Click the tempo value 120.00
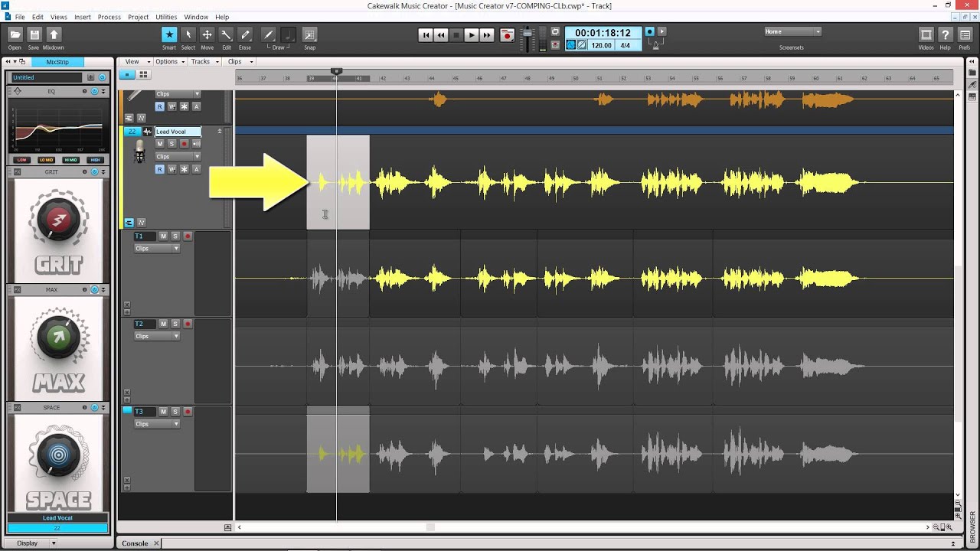The width and height of the screenshot is (980, 551). [x=602, y=45]
